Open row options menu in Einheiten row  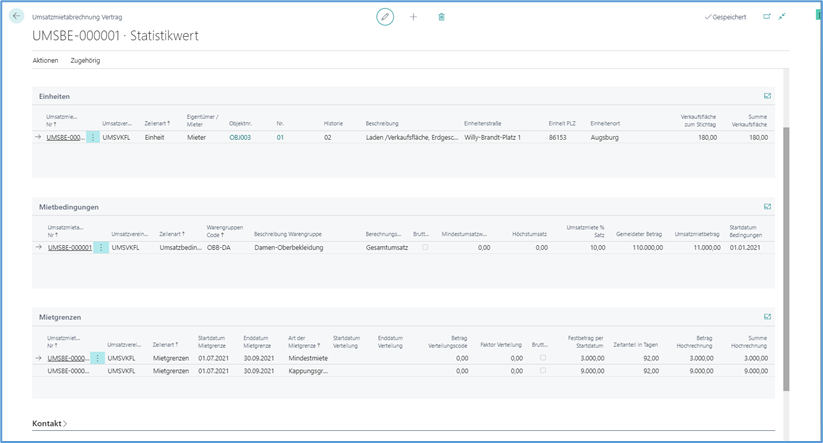(93, 137)
